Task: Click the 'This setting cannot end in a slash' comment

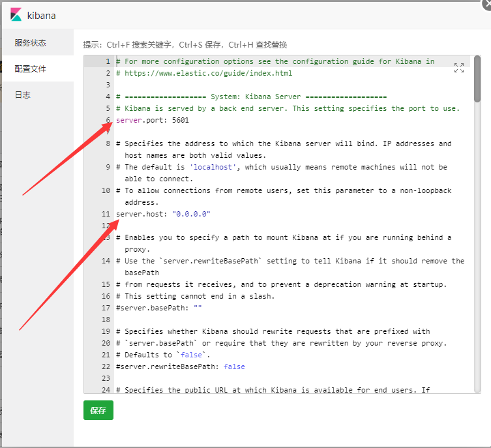Action: coord(196,296)
